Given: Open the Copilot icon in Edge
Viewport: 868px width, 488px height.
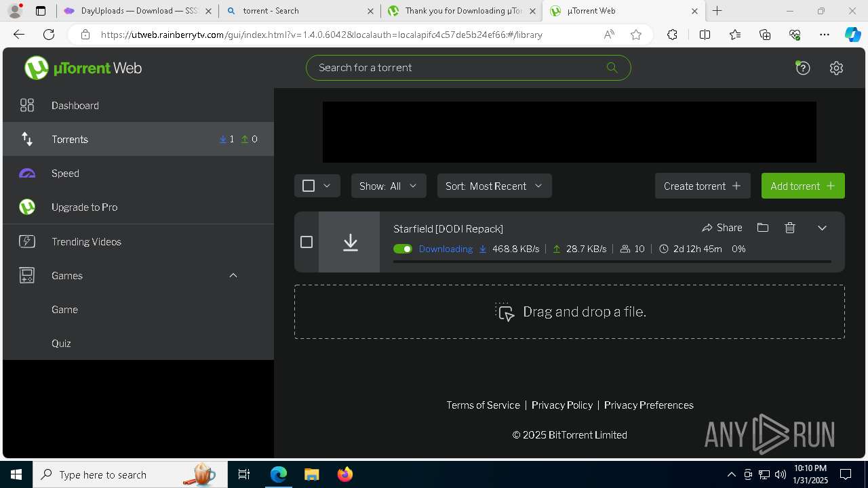Looking at the screenshot, I should (852, 35).
